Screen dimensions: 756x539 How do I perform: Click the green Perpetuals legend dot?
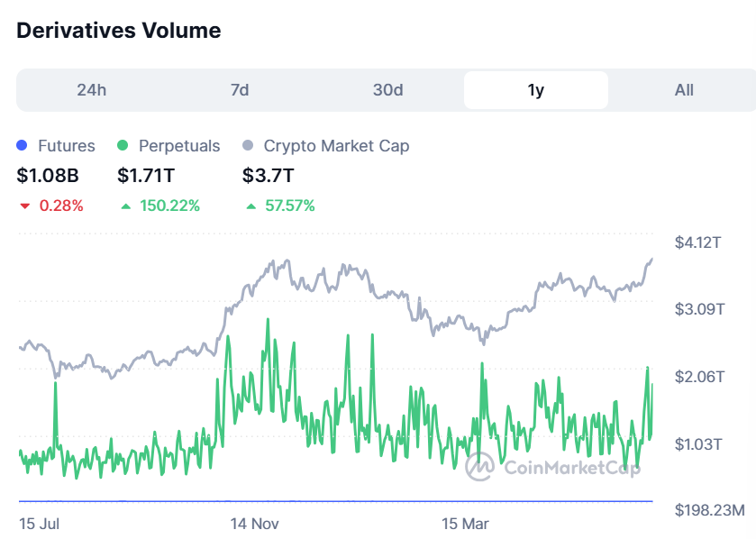(x=123, y=145)
